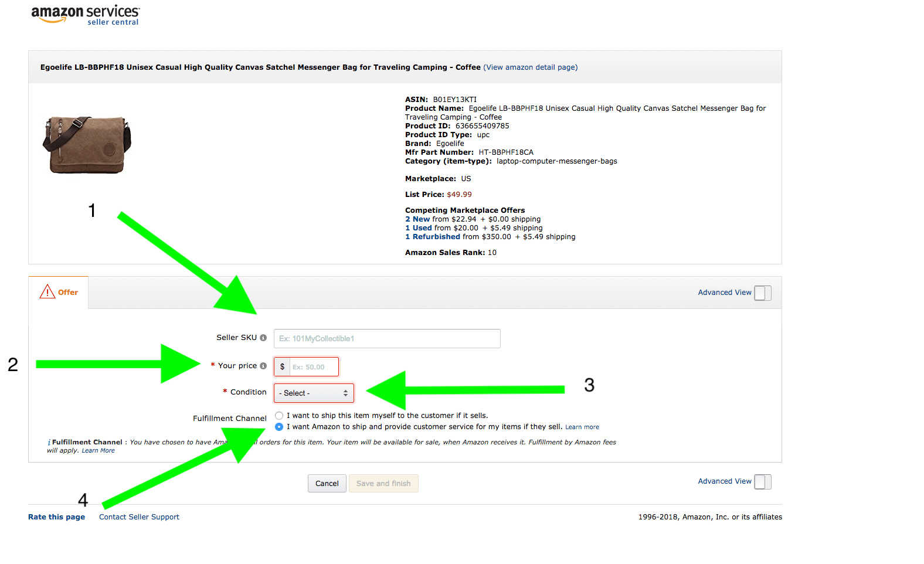The height and width of the screenshot is (564, 924).
Task: Open the 1 Used offers link
Action: click(x=419, y=228)
